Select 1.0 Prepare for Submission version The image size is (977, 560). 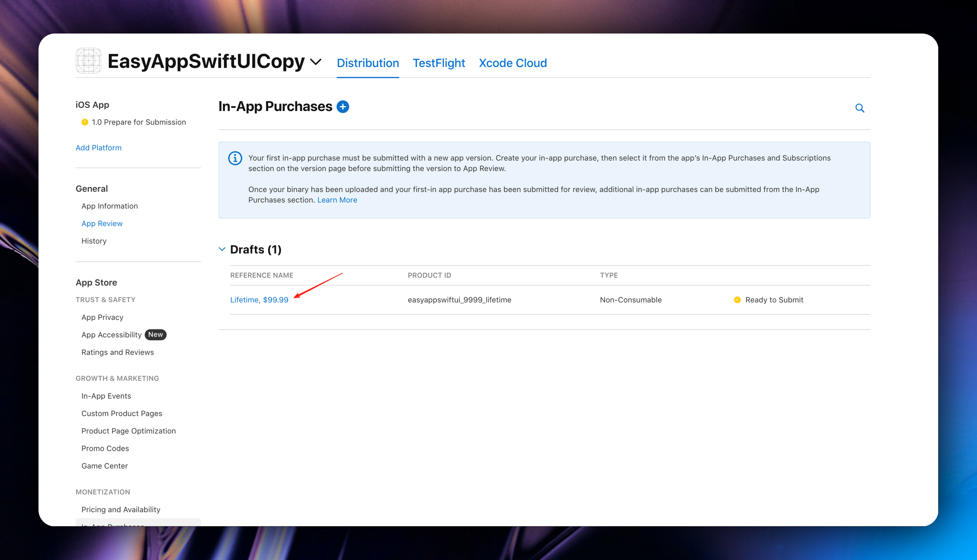[x=139, y=122]
